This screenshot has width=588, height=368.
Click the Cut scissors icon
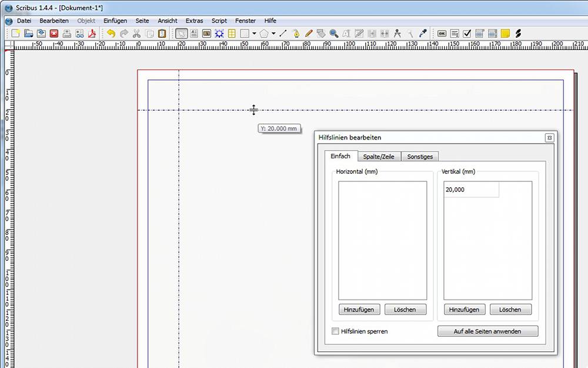tap(136, 34)
